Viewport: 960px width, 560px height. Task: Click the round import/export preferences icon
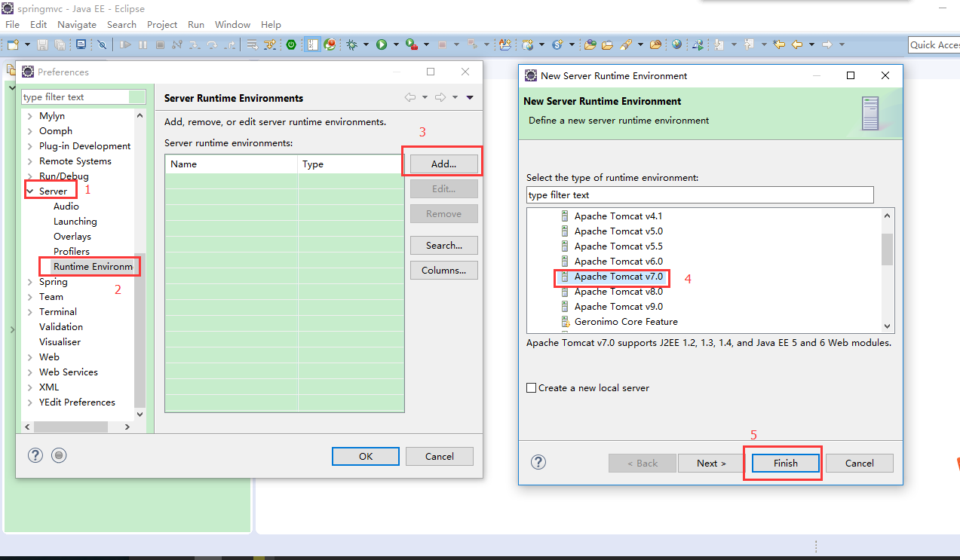click(x=60, y=455)
